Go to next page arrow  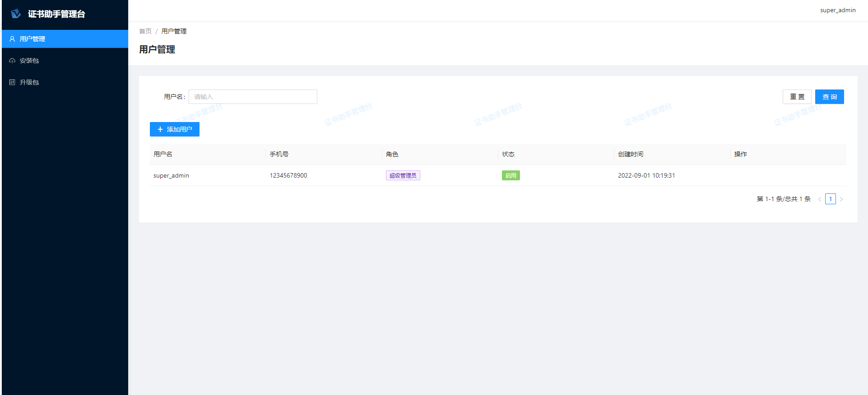tap(841, 199)
